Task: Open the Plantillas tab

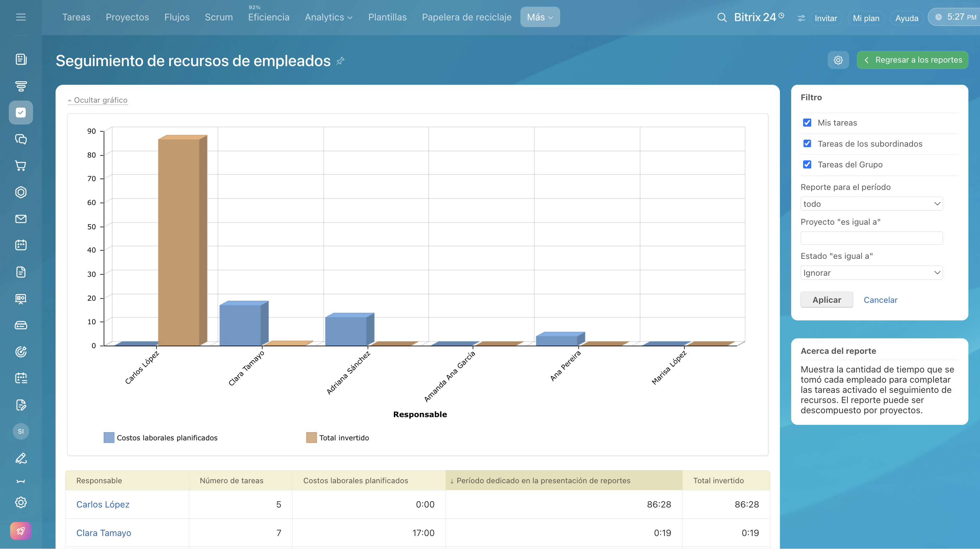Action: 387,17
